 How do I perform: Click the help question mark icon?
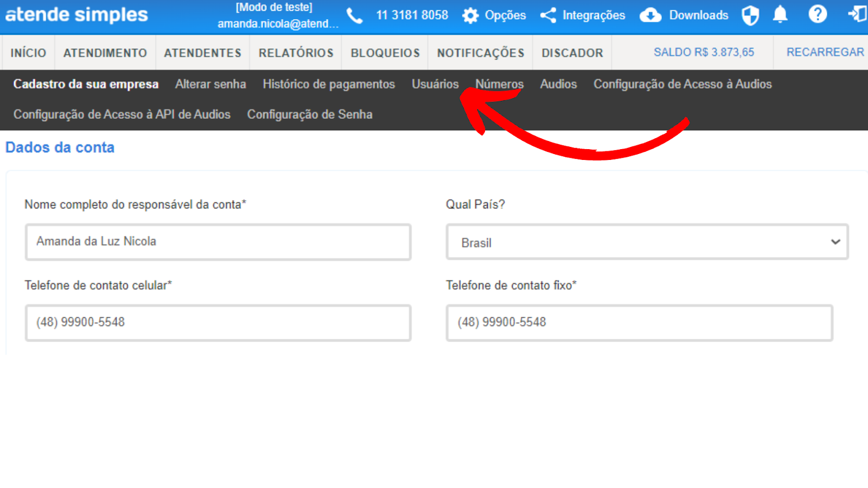click(x=818, y=15)
